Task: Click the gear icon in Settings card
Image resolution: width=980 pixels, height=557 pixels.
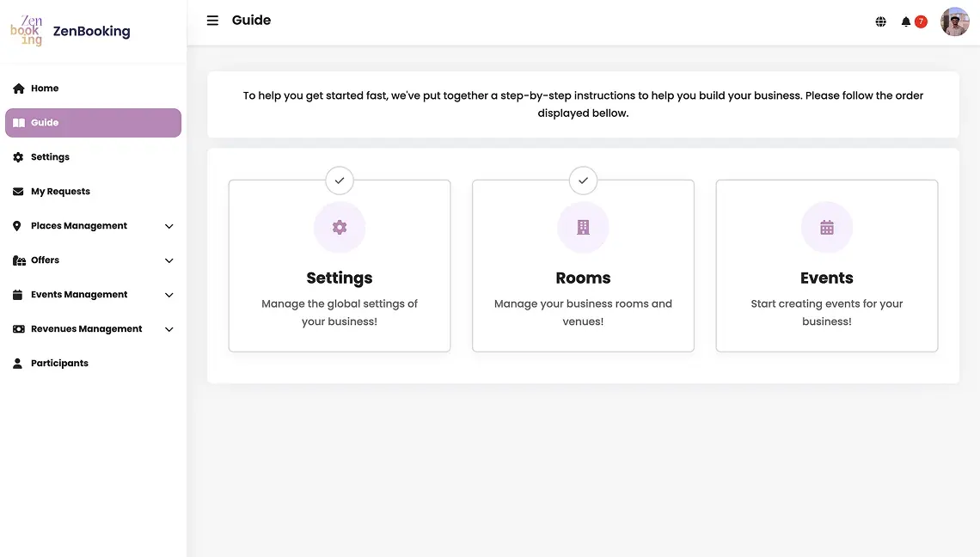Action: (x=340, y=227)
